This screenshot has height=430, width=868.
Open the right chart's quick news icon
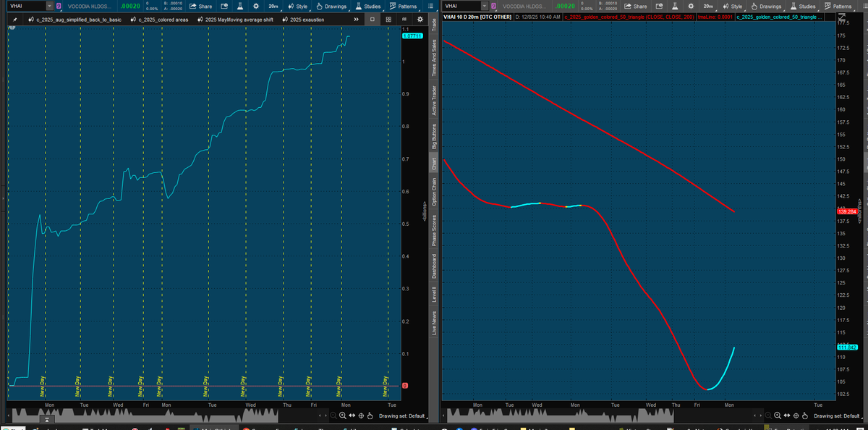click(x=658, y=6)
